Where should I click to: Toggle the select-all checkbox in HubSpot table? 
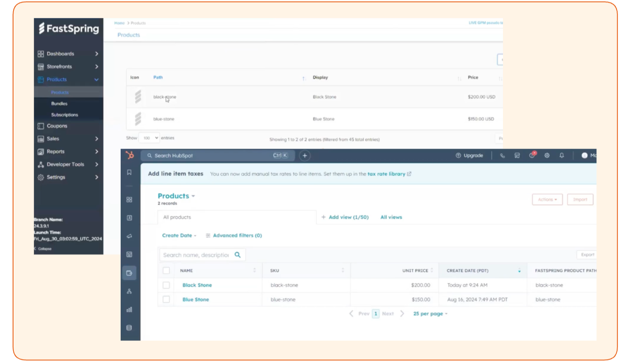(166, 270)
